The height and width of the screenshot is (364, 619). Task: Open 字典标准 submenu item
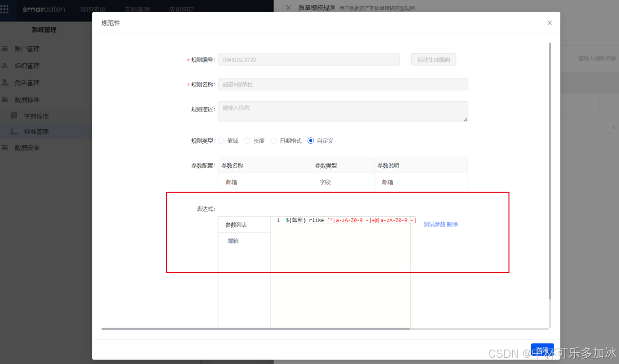pyautogui.click(x=37, y=116)
